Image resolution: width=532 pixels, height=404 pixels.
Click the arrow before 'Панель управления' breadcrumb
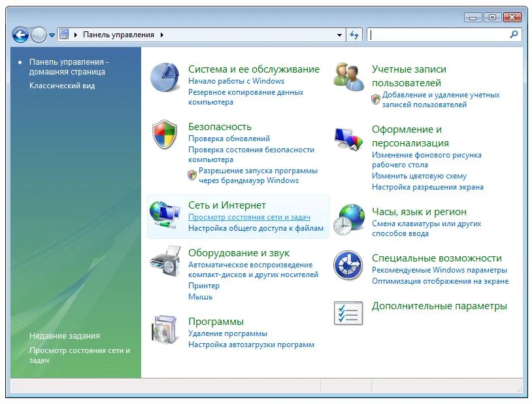76,35
